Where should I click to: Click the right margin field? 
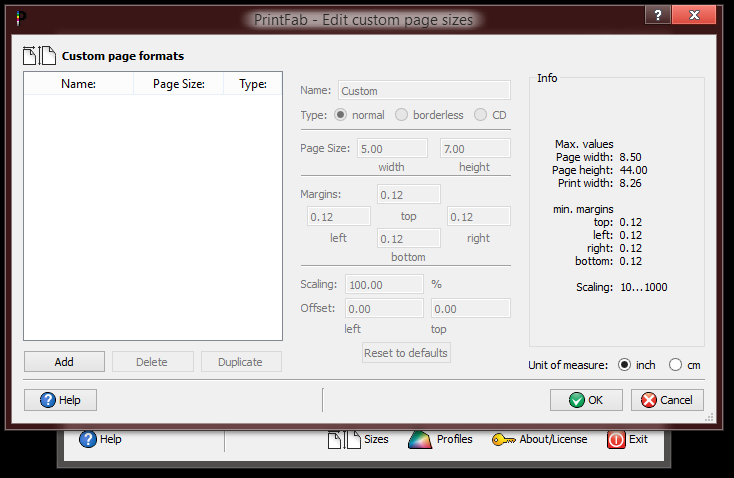pos(478,216)
